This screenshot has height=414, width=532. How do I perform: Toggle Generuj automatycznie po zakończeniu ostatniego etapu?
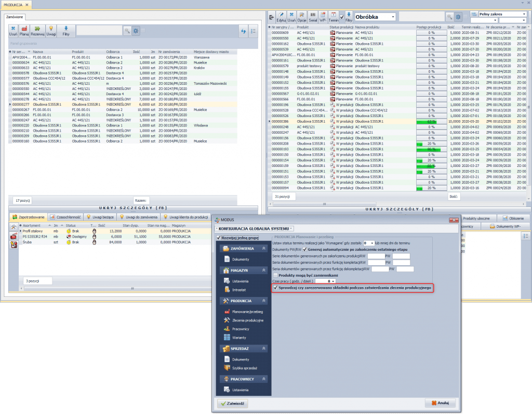point(304,249)
